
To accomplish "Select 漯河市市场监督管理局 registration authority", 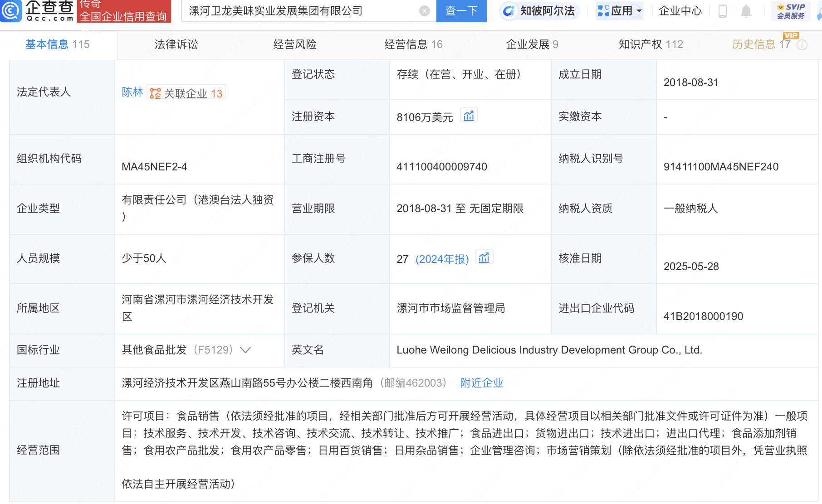I will tap(451, 308).
